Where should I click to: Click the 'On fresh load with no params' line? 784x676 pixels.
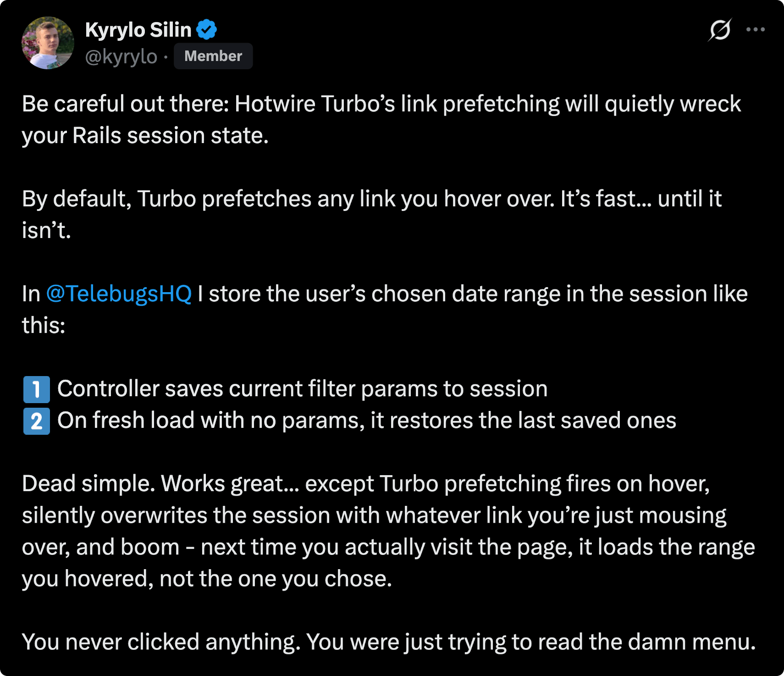click(x=367, y=421)
